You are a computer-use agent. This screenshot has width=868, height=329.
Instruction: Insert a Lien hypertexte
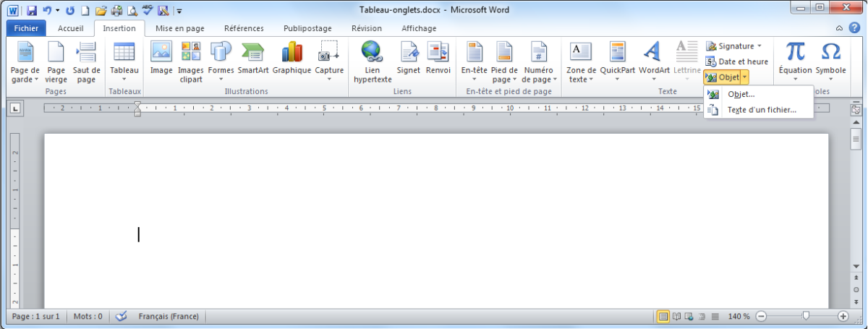point(373,62)
